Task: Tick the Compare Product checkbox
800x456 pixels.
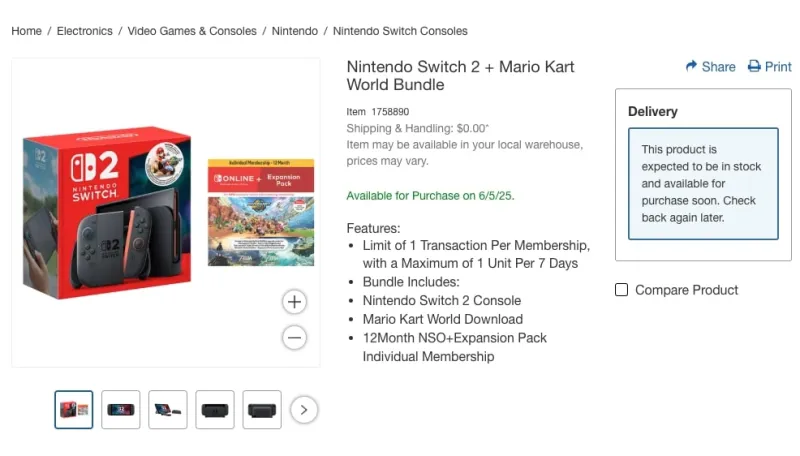Action: pos(622,290)
